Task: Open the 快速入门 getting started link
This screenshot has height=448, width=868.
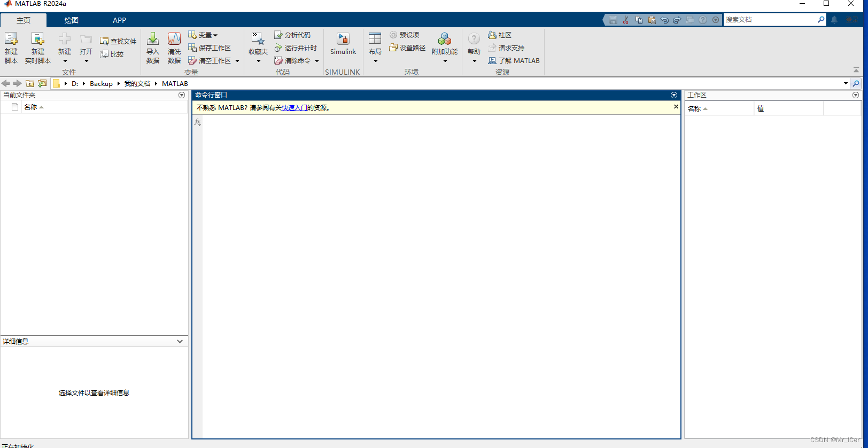Action: point(294,107)
